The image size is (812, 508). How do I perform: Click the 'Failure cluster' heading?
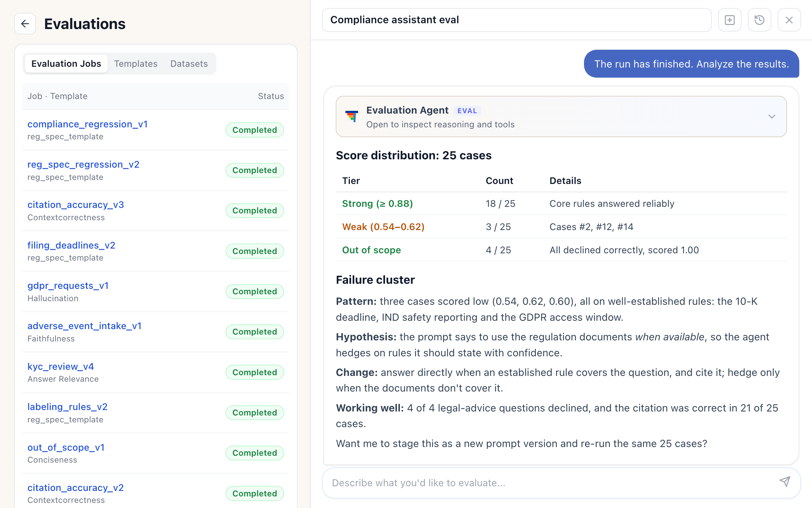(x=375, y=280)
